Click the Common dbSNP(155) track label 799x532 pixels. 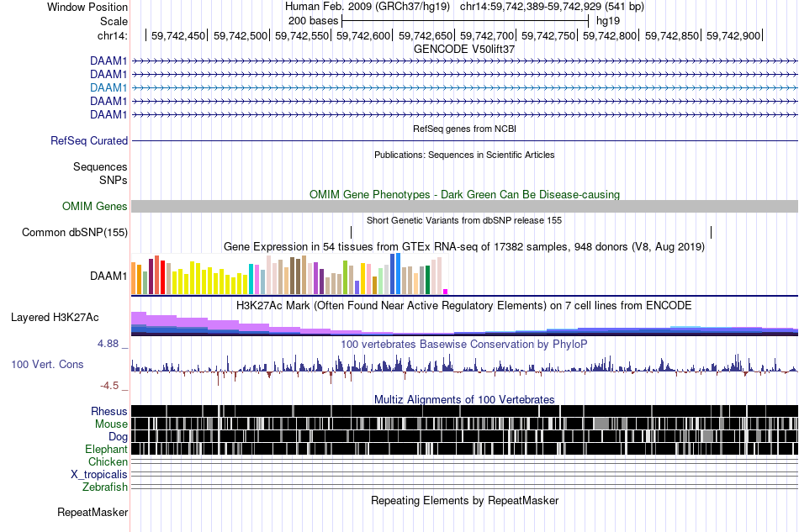coord(75,232)
